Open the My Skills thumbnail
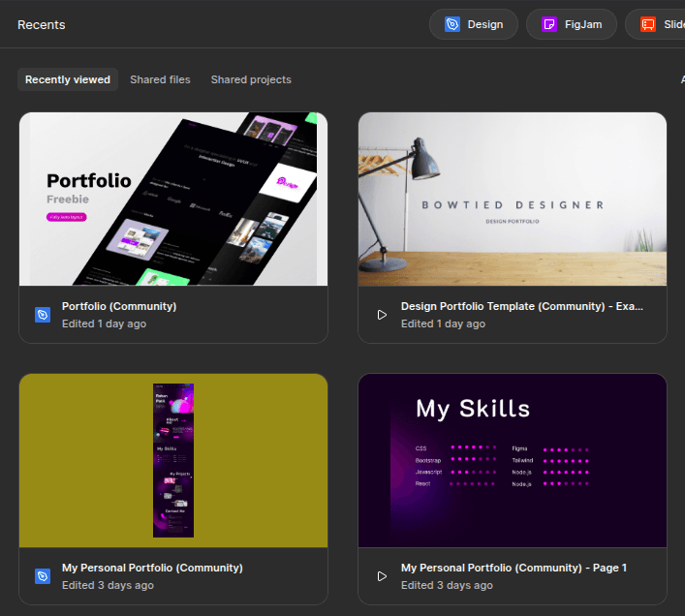 tap(513, 460)
